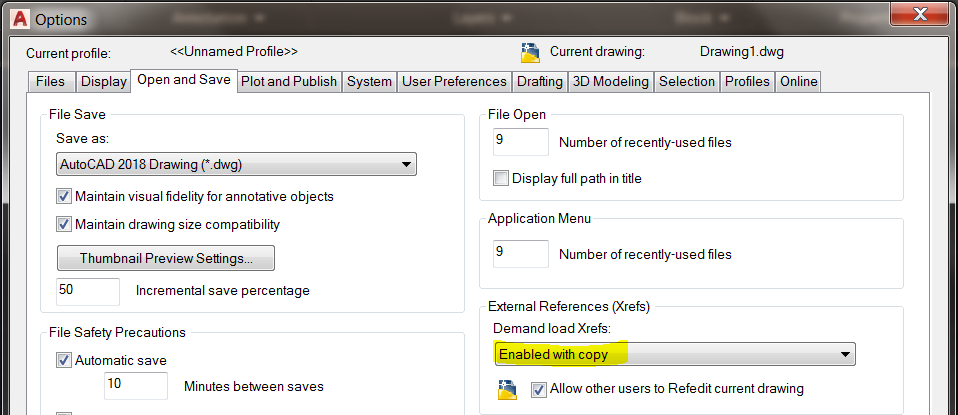Go to the Plot and Publish tab
958x415 pixels.
(289, 82)
